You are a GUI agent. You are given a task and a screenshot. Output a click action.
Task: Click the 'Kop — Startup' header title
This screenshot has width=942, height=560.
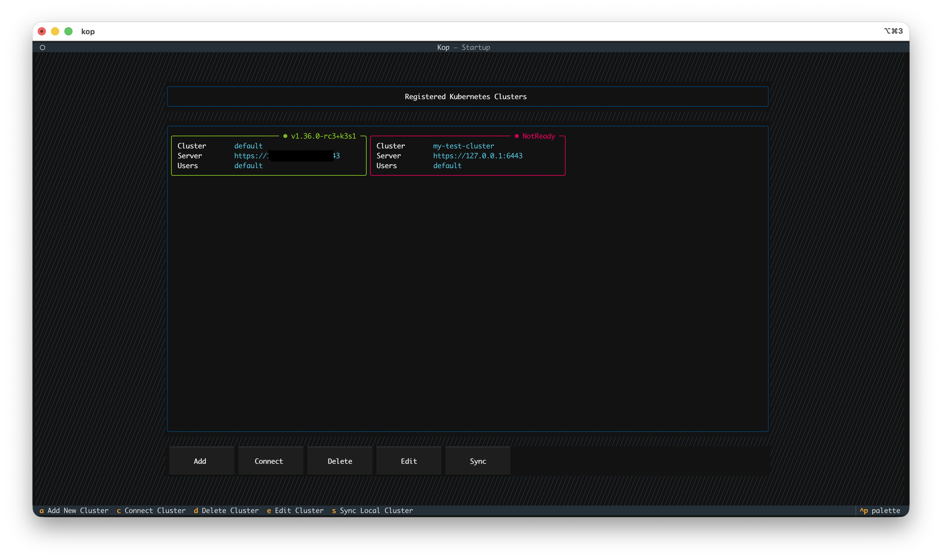pos(463,48)
